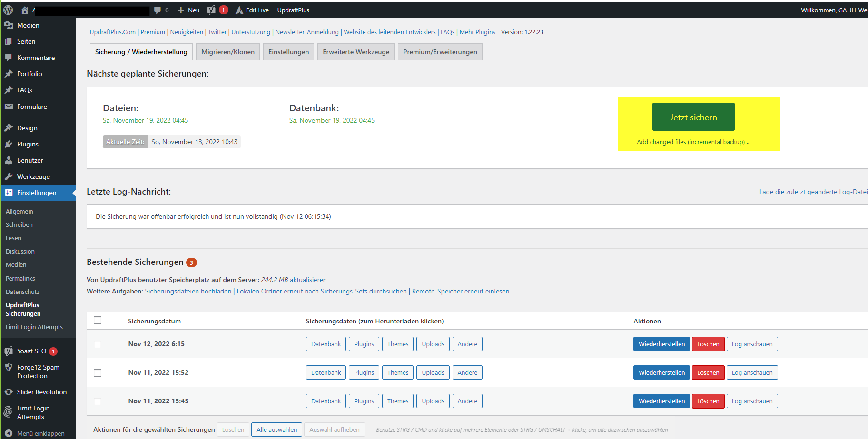
Task: Click Löschen for Nov 11, 2022 15:52
Action: [708, 372]
